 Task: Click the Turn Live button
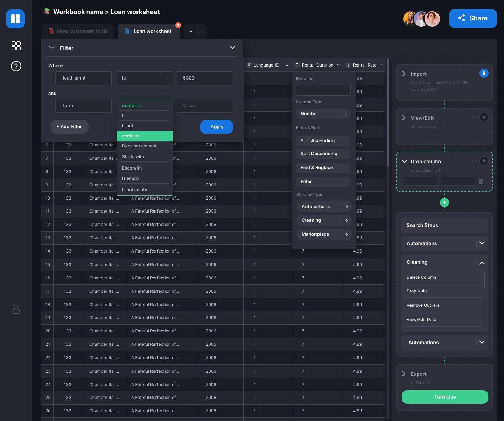445,397
